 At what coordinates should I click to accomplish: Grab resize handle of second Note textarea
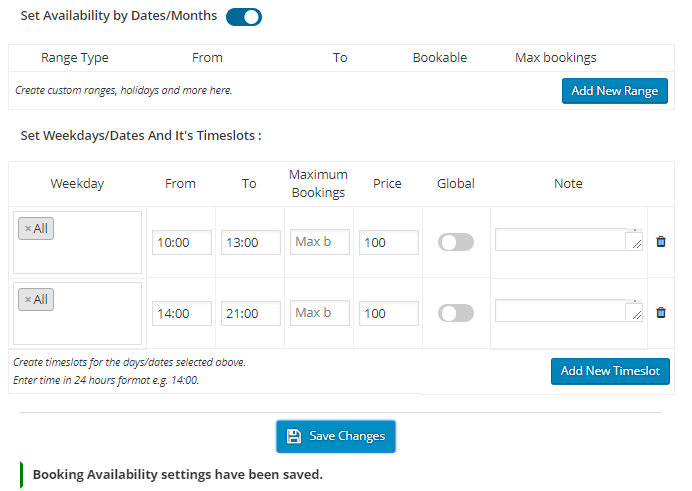click(x=636, y=315)
